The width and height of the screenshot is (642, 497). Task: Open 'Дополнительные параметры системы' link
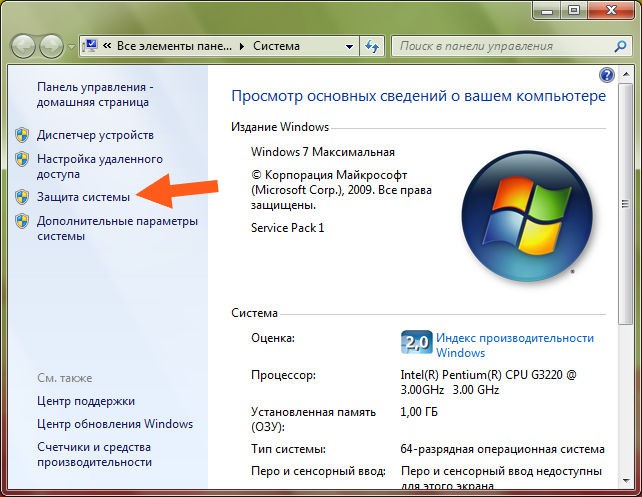117,228
